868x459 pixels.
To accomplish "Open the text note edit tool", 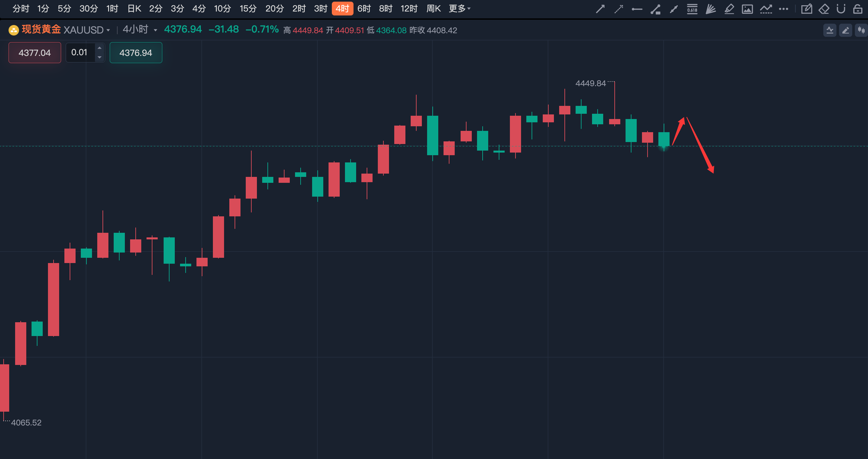I will [806, 9].
